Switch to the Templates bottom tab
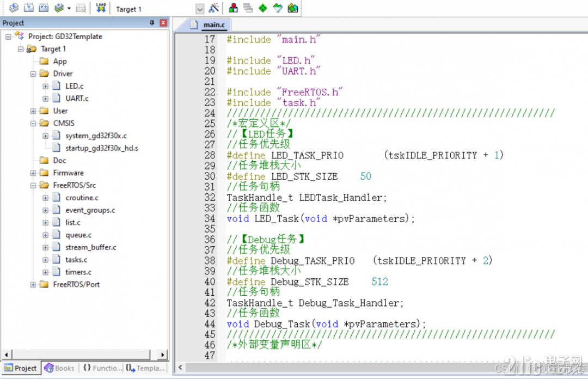This screenshot has width=588, height=379. click(x=145, y=368)
